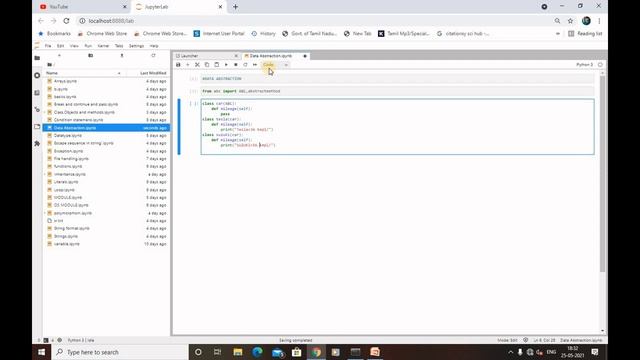Open the Commands palette sidebar icon
640x360 pixels.
(x=37, y=93)
